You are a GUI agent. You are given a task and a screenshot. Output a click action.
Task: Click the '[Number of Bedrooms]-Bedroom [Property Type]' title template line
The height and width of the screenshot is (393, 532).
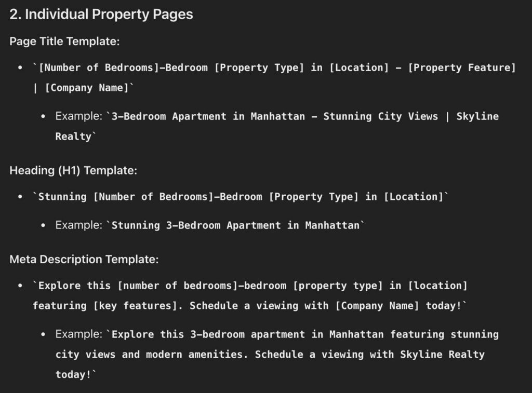click(274, 67)
